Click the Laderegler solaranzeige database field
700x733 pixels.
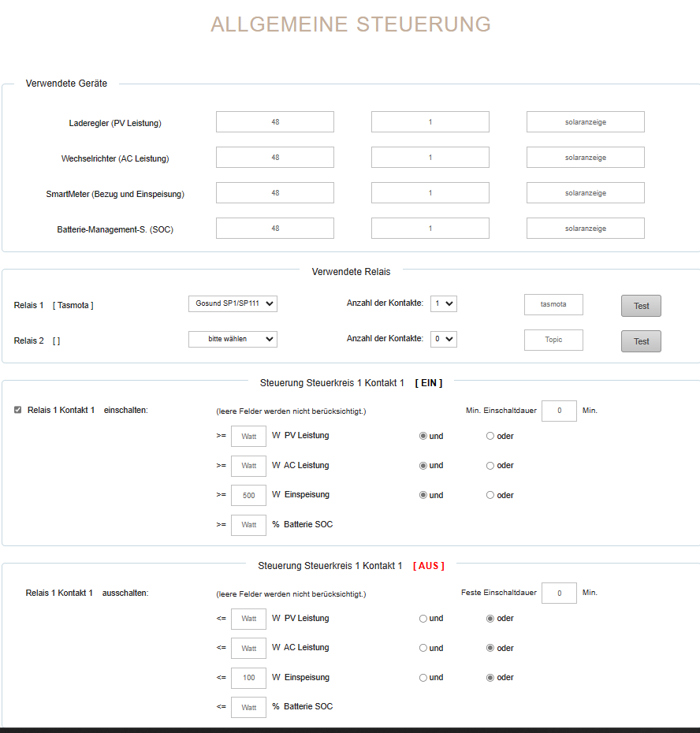click(x=585, y=122)
